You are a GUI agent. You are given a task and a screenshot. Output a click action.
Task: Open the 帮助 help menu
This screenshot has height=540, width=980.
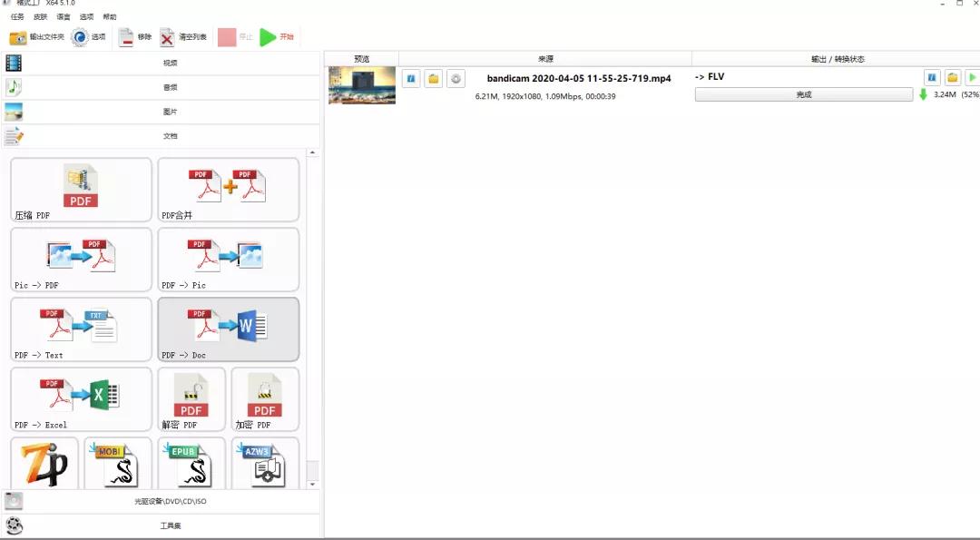pos(110,17)
